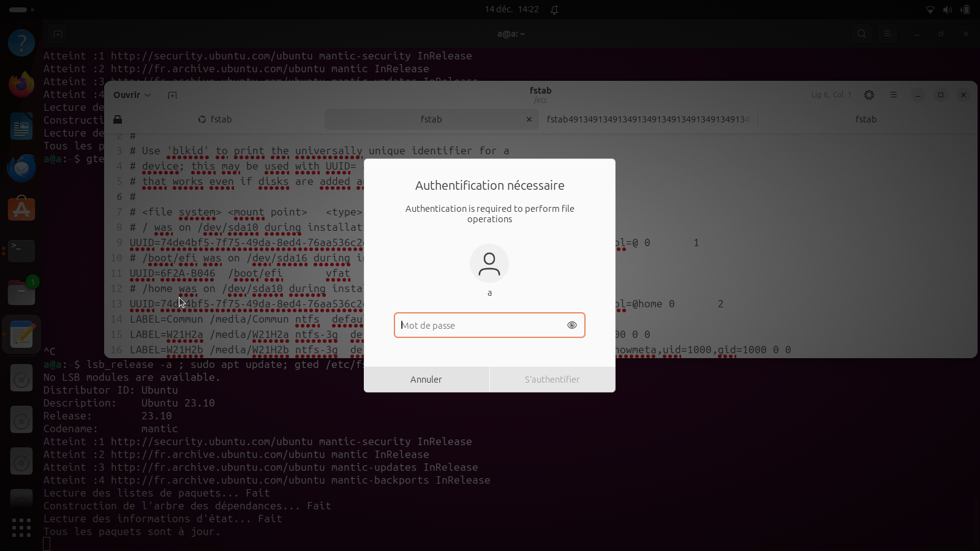980x551 pixels.
Task: Click 'Lecture des informations d'état... Fait' line
Action: tap(162, 519)
